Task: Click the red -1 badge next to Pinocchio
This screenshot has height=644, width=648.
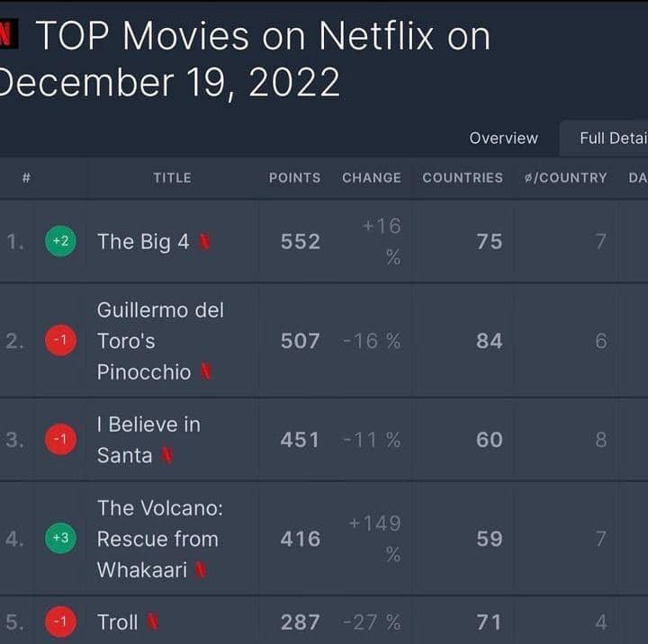Action: pos(60,341)
